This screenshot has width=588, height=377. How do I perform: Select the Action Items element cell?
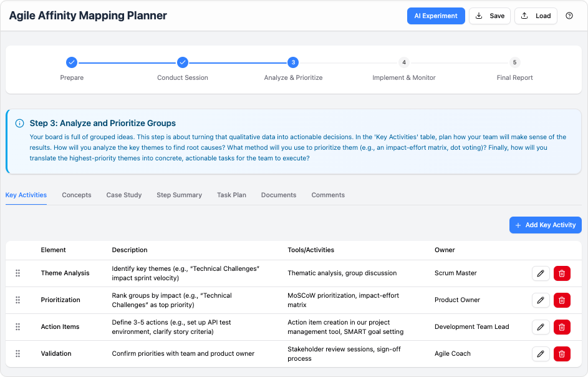coord(60,326)
